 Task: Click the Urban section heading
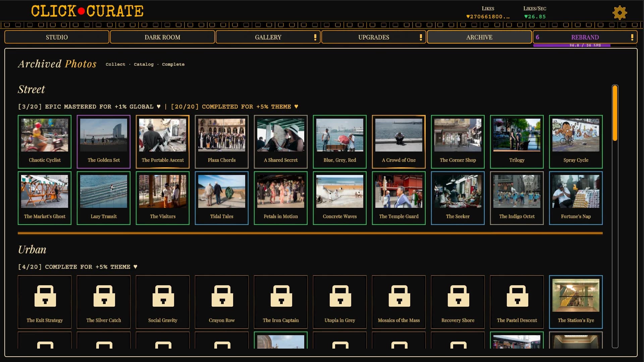pyautogui.click(x=32, y=250)
